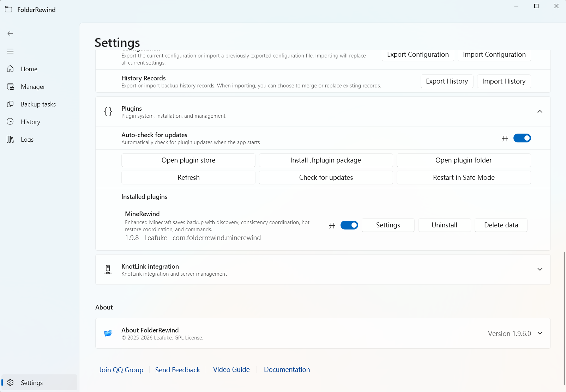This screenshot has height=392, width=566.
Task: Click Restart in Safe Mode button
Action: (x=464, y=177)
